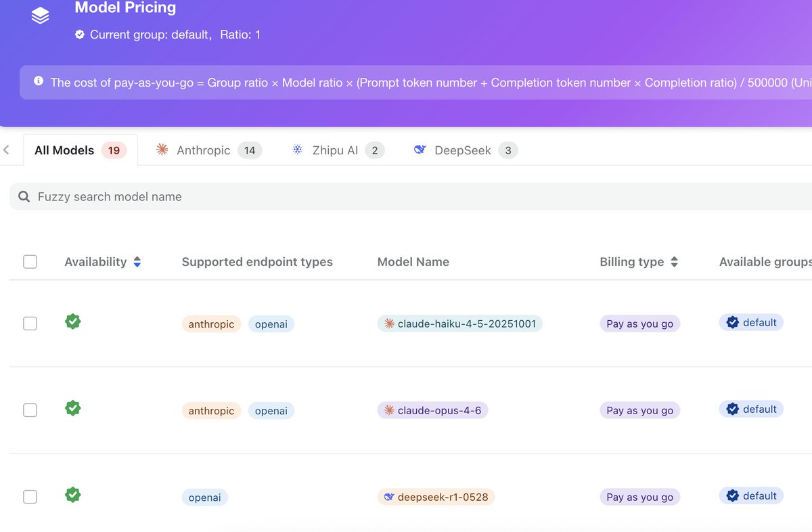Click the whale icon inside the deepseek-r1-0528 tag
The width and height of the screenshot is (812, 532).
(389, 497)
